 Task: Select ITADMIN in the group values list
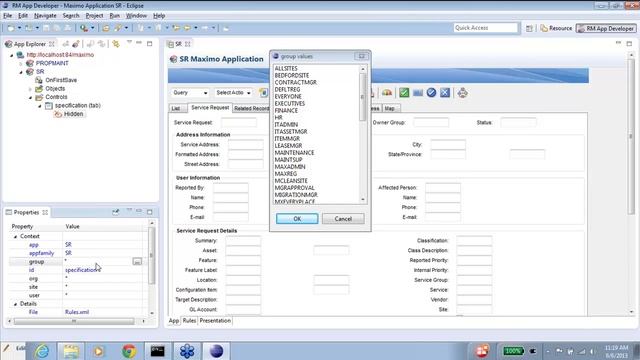[286, 124]
